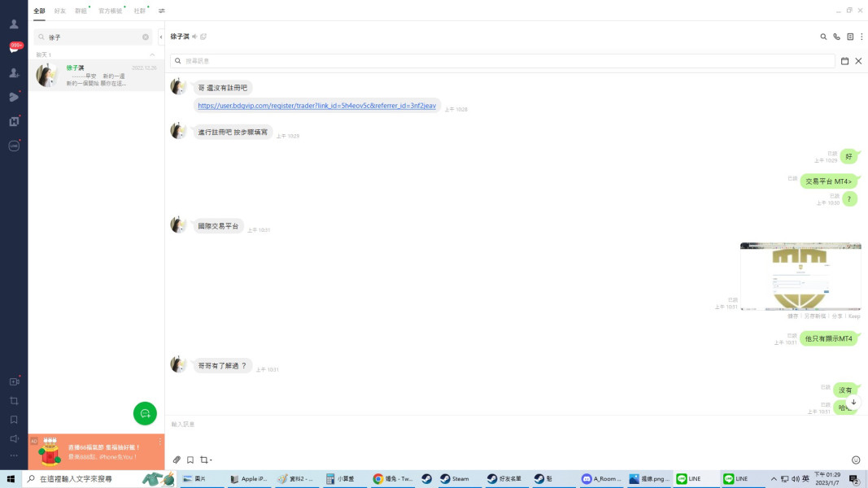Open the emoji sticker smiley icon
Image resolution: width=868 pixels, height=488 pixels.
(856, 460)
